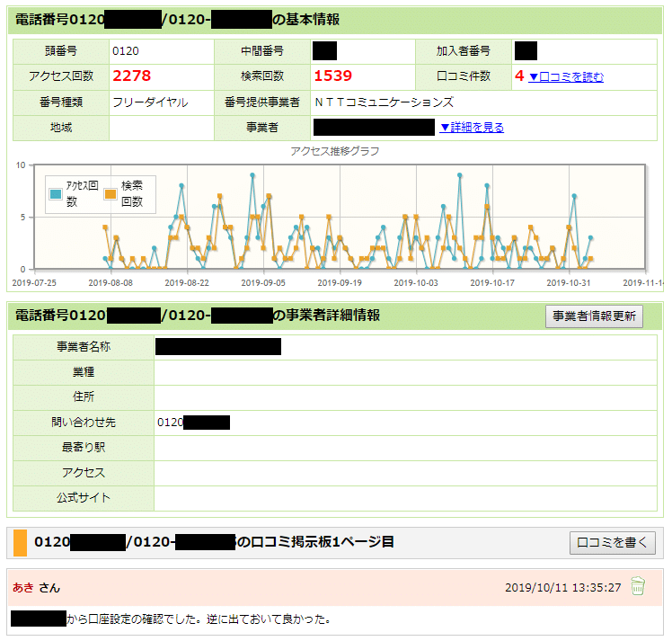Image resolution: width=672 pixels, height=641 pixels.
Task: Click the 口コミを書く button
Action: tap(613, 543)
